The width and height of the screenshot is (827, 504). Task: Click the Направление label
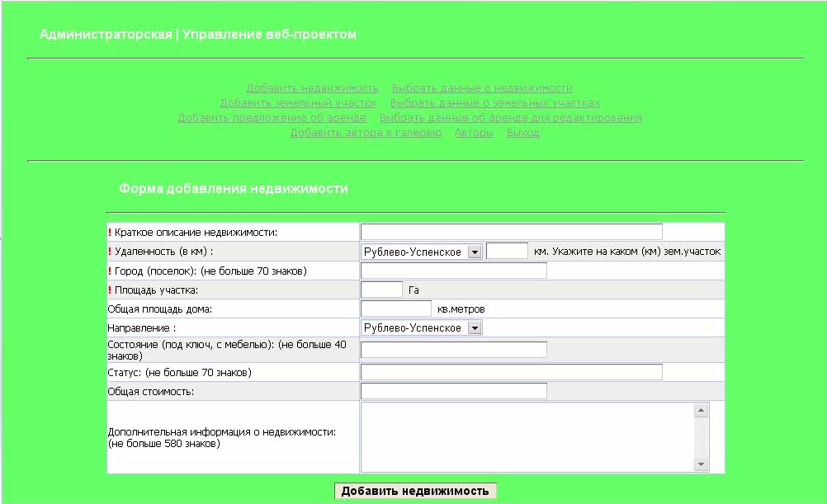[x=141, y=328]
